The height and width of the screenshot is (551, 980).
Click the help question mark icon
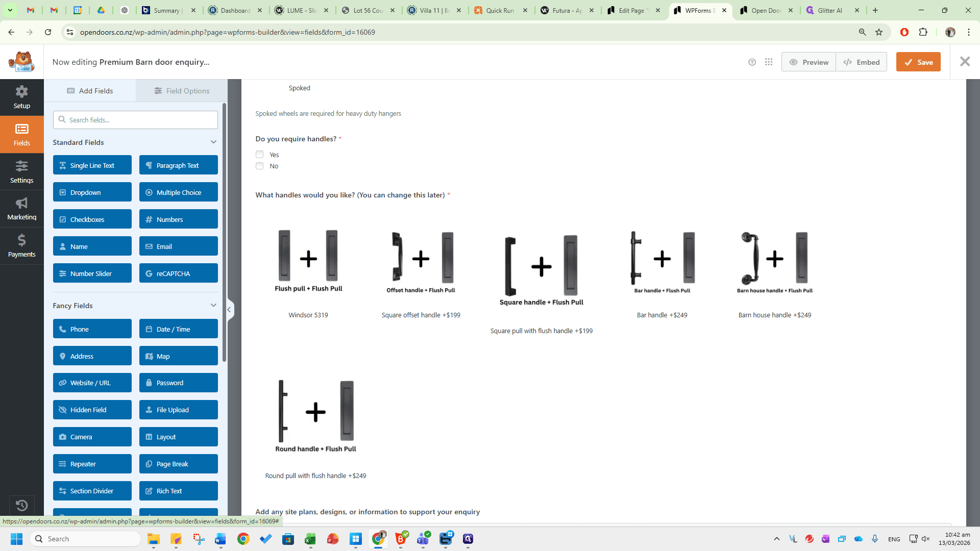(x=752, y=62)
